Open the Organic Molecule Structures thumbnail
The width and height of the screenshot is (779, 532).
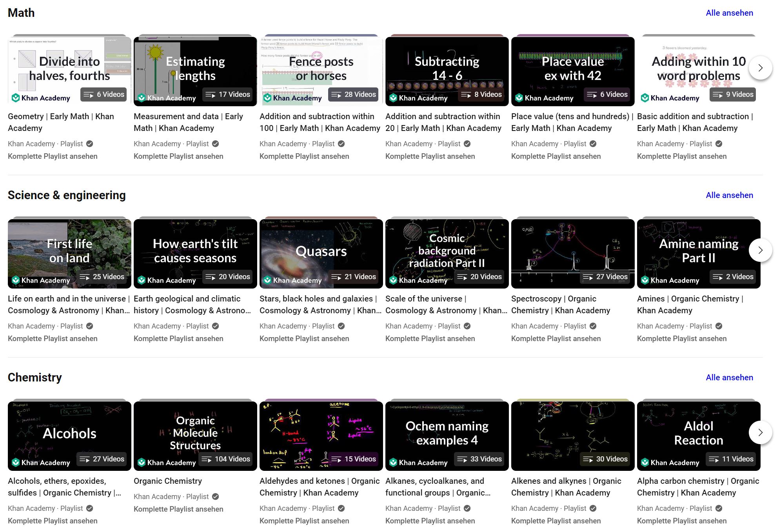[195, 436]
